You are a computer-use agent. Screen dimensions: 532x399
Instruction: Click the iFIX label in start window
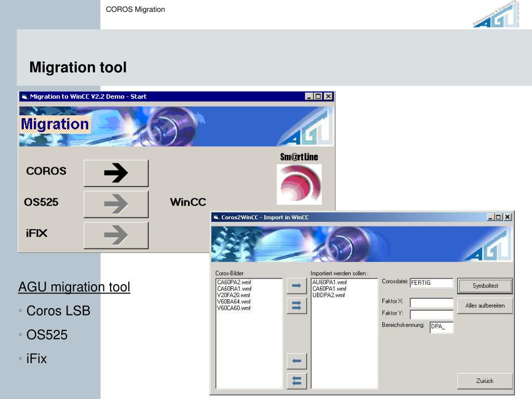click(x=37, y=233)
